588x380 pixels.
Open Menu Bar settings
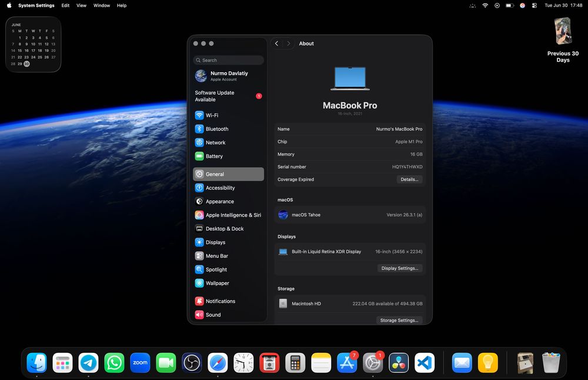click(228, 256)
